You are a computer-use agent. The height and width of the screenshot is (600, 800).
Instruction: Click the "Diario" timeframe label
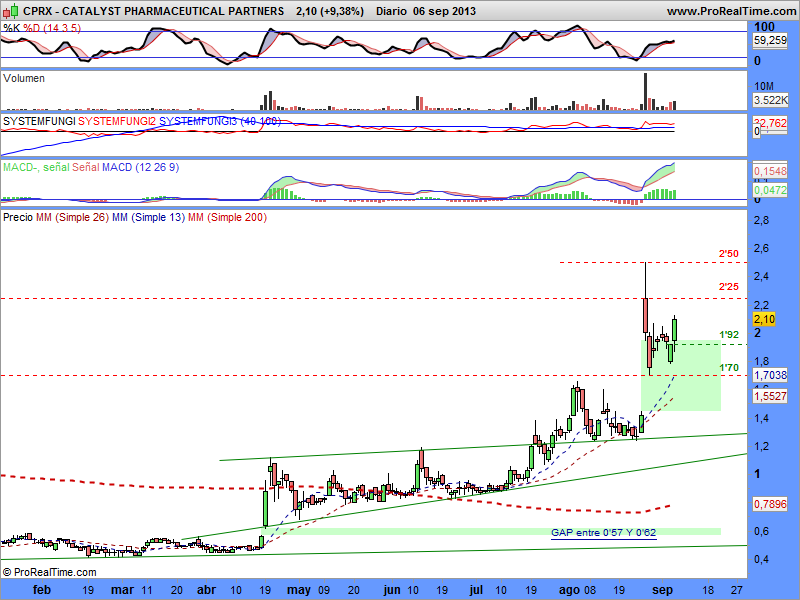(x=392, y=11)
